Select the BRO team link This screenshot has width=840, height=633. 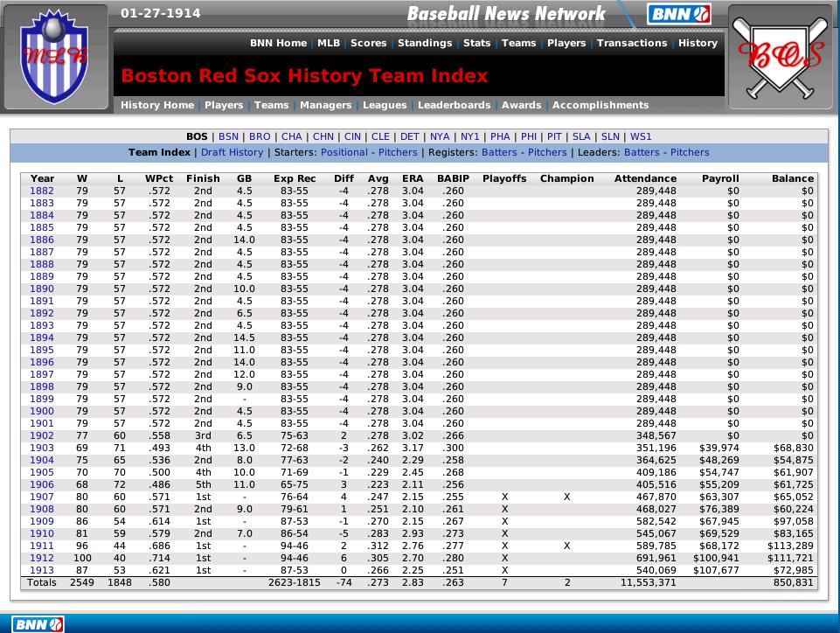coord(260,136)
